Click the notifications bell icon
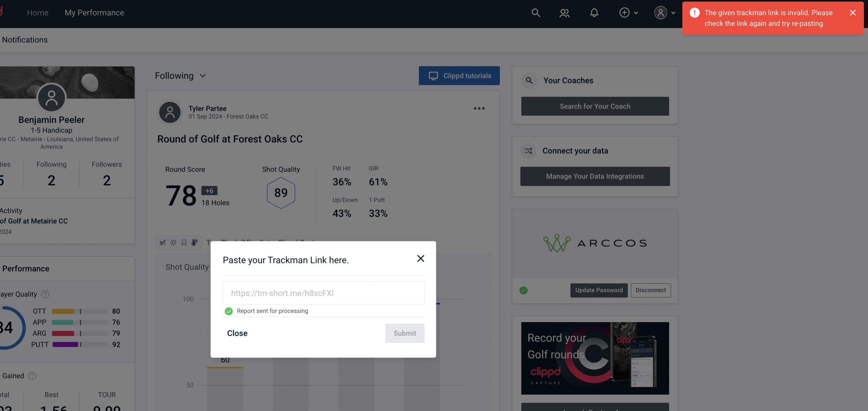Viewport: 868px width, 411px height. (594, 12)
